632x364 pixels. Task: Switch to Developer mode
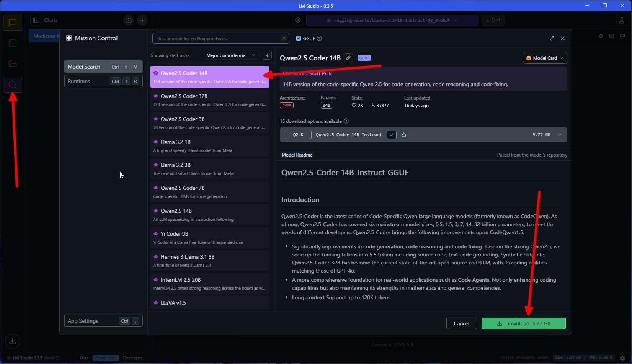(132, 358)
